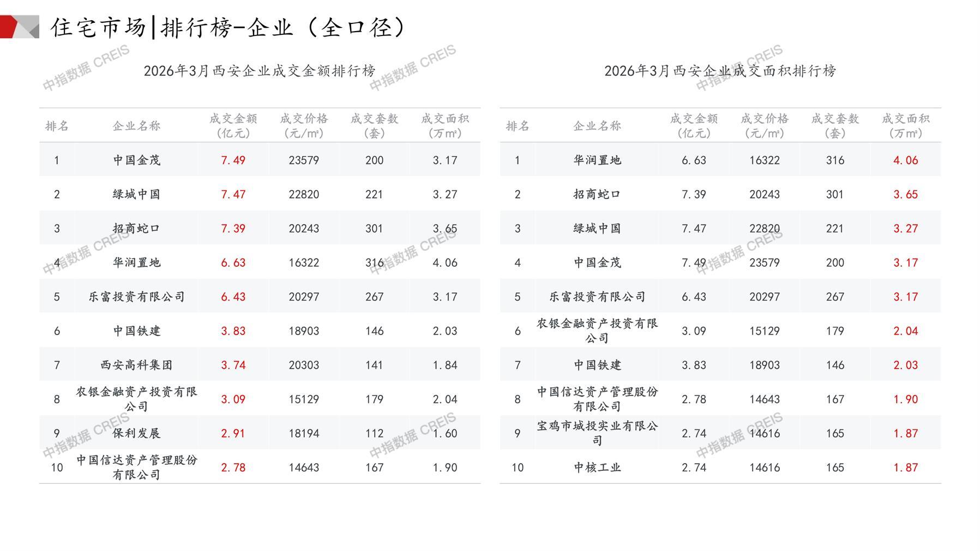The image size is (980, 551).
Task: Select 西安高科集团 in the left table
Action: click(x=136, y=365)
